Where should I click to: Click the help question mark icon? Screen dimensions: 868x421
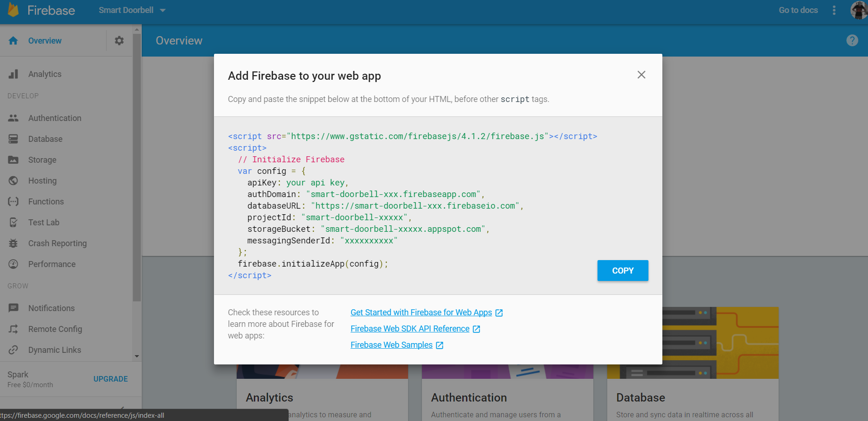[x=852, y=40]
